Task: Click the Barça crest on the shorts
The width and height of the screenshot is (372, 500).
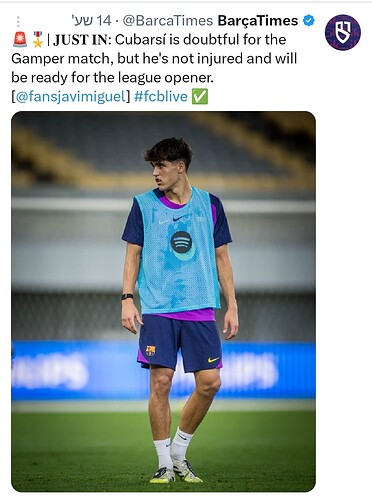Action: [150, 350]
